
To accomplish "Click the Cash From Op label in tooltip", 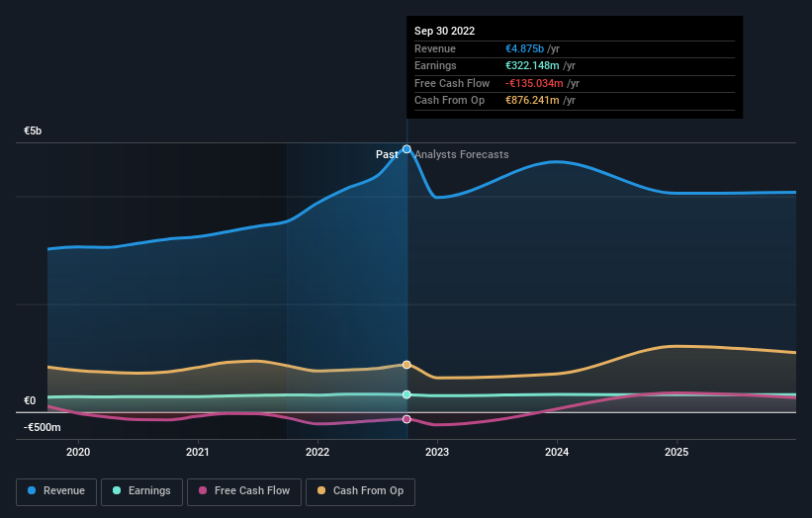I will [449, 101].
